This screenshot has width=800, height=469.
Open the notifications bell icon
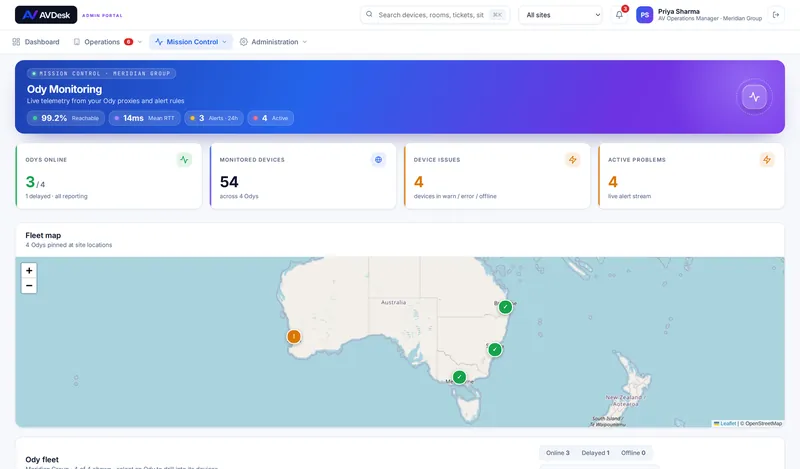pyautogui.click(x=619, y=15)
